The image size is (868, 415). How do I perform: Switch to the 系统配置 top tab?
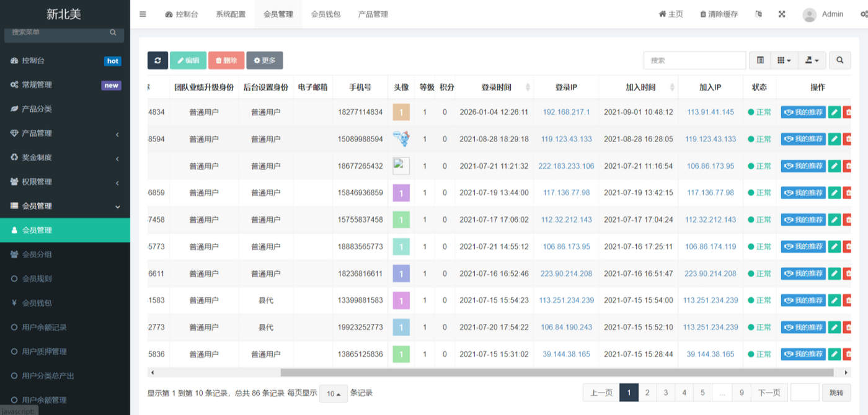pos(231,14)
